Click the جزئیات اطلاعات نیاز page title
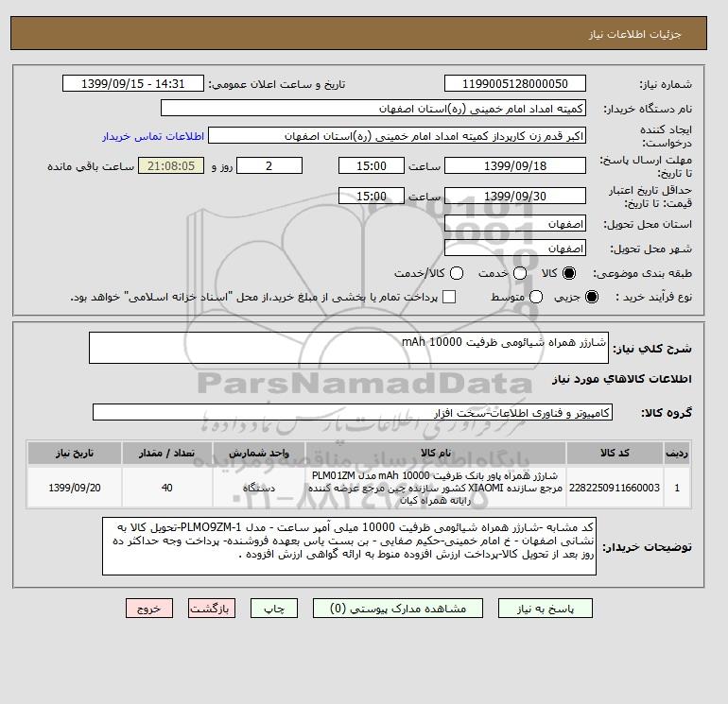 click(634, 34)
